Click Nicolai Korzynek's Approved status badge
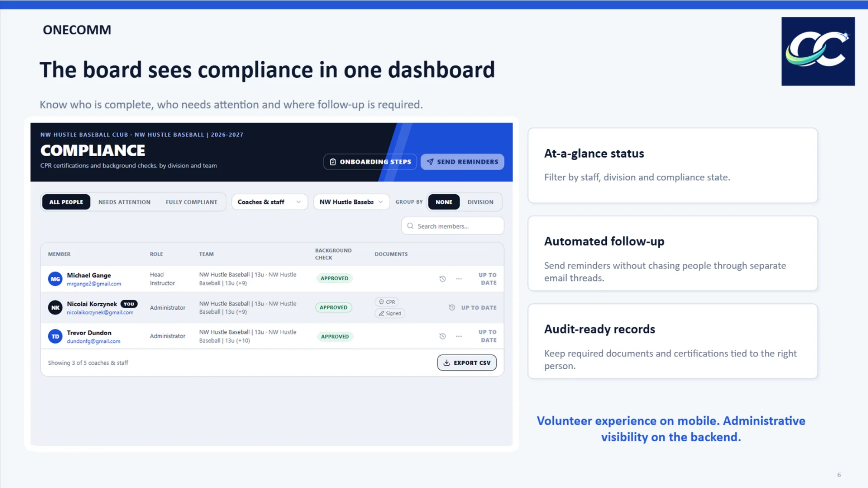 333,308
